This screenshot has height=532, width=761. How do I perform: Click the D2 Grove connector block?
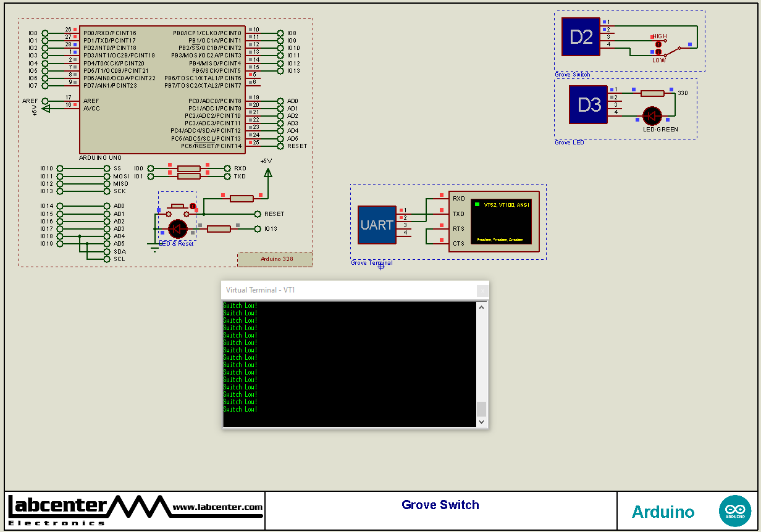tap(581, 37)
